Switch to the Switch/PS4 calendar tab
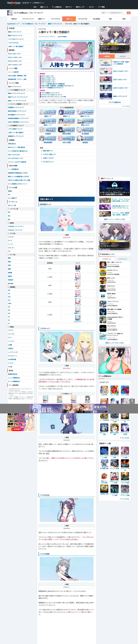The height and width of the screenshot is (644, 138). pos(123,259)
